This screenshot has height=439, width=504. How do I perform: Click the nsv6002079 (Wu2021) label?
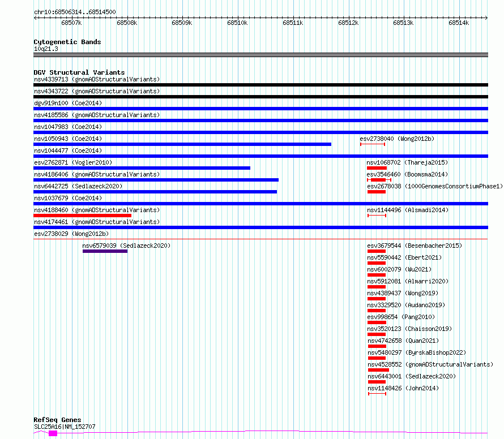[400, 269]
